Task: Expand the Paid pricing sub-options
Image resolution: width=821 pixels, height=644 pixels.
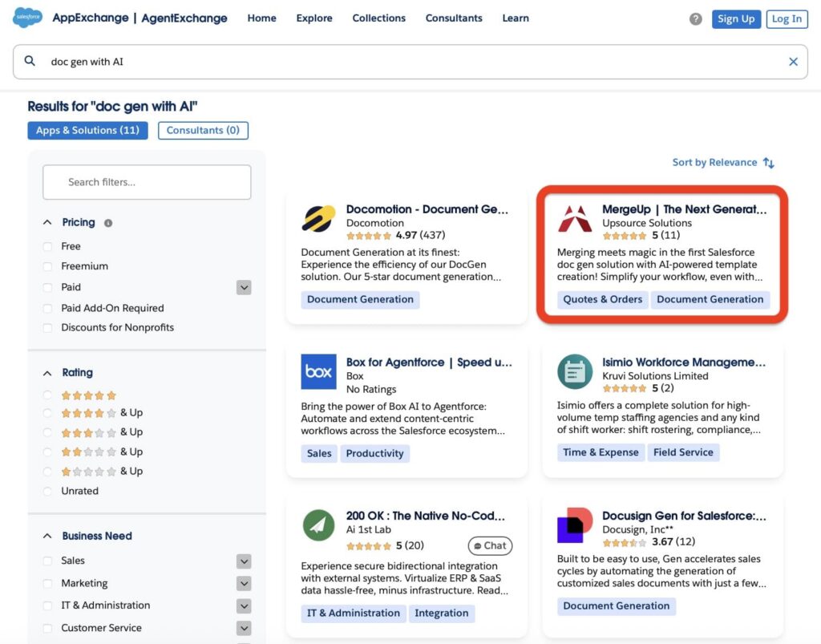Action: point(244,287)
